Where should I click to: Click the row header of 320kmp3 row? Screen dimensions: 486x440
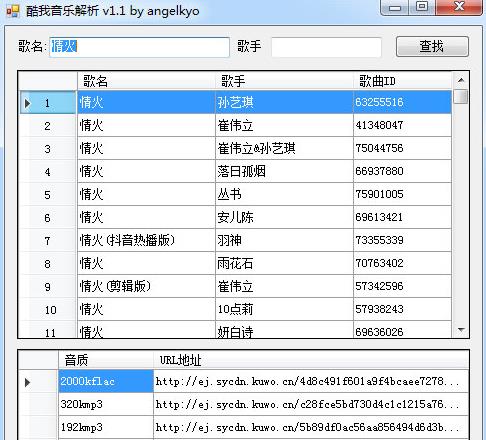click(x=38, y=404)
